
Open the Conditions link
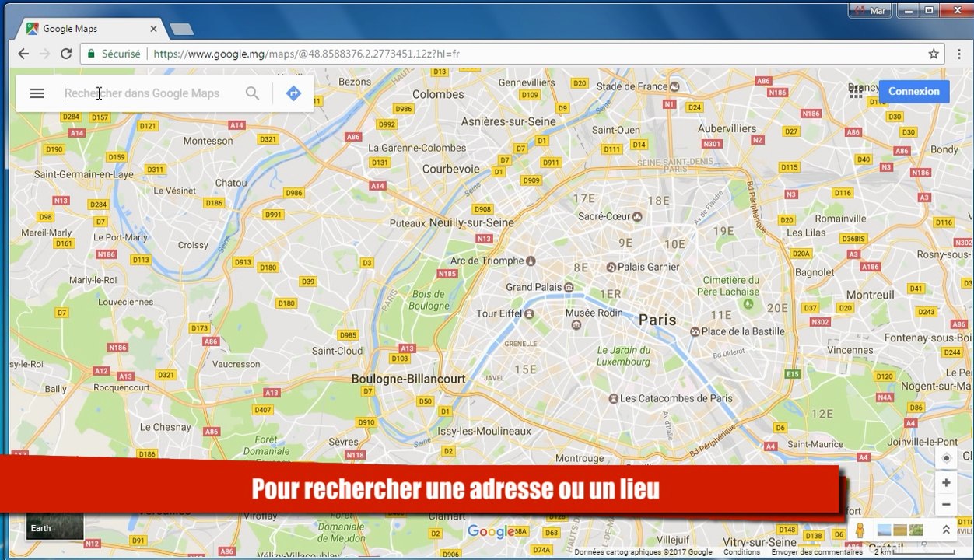741,552
